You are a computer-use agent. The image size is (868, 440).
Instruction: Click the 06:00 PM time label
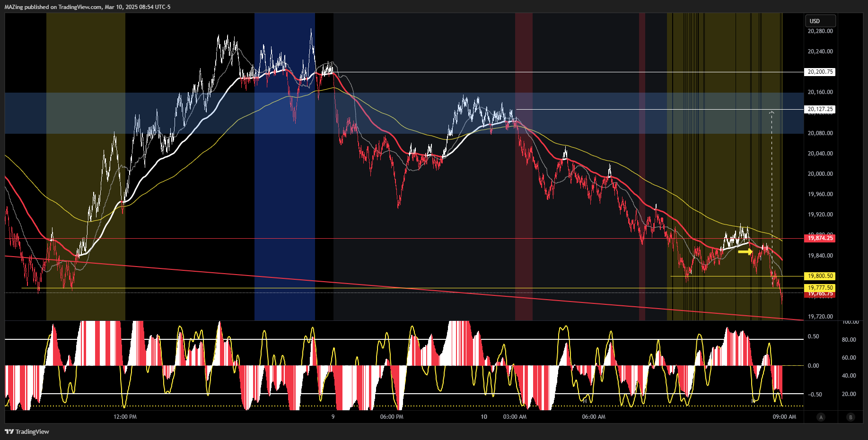[x=392, y=417]
